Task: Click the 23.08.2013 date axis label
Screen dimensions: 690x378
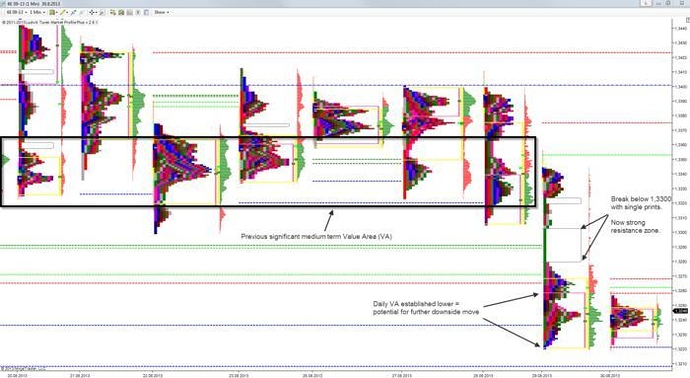Action: pos(239,375)
